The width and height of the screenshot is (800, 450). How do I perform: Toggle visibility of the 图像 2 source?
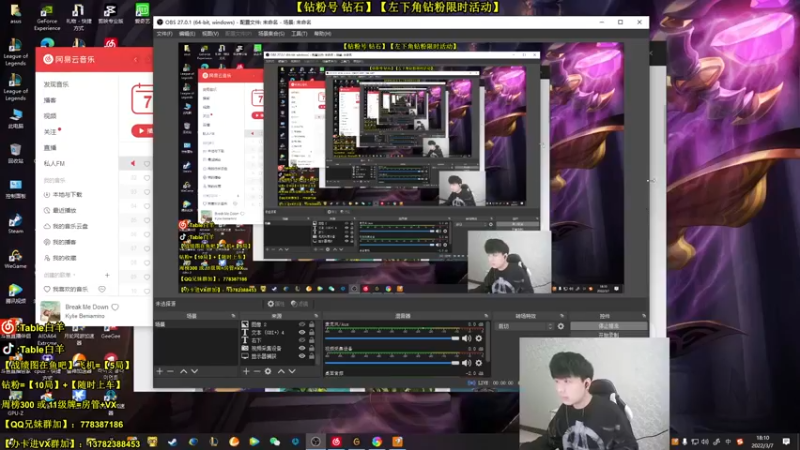302,324
